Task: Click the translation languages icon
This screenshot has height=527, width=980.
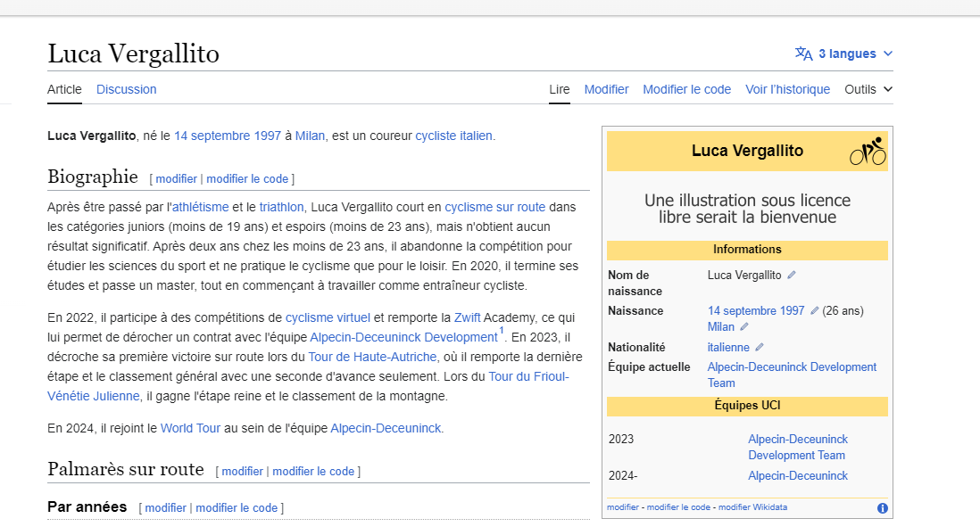Action: [x=803, y=54]
